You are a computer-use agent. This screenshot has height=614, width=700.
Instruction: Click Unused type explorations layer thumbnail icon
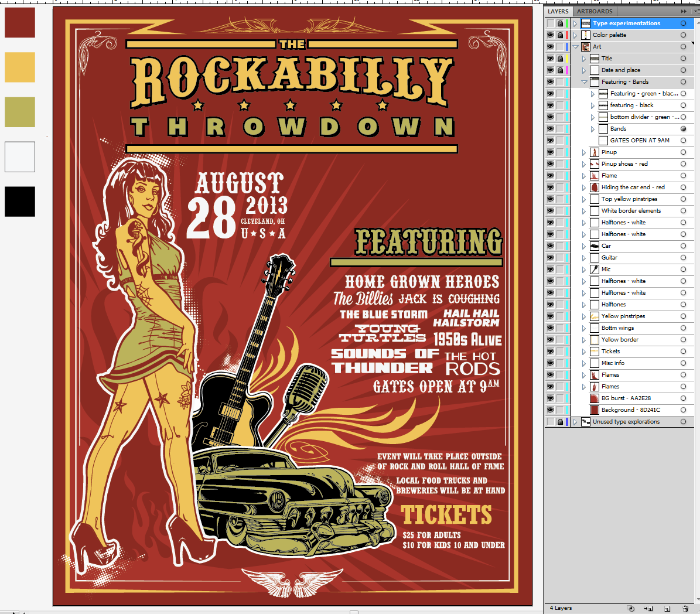pos(586,421)
